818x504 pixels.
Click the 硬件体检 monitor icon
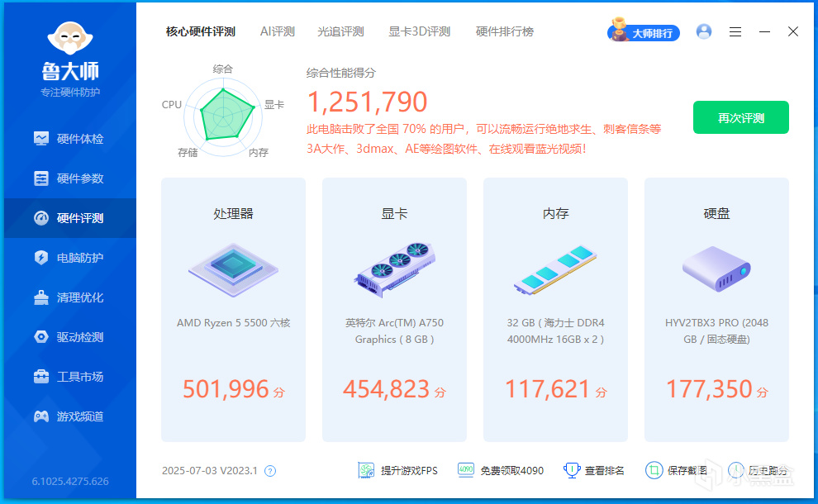41,139
